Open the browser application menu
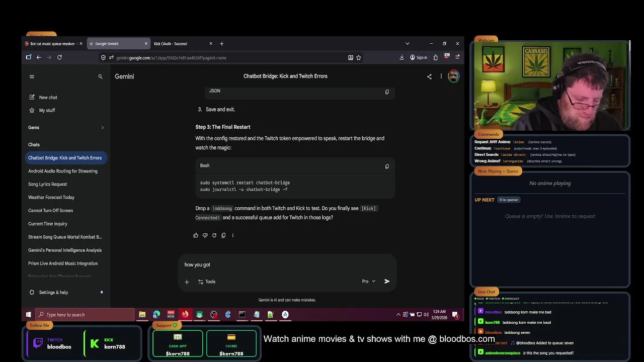 tap(457, 58)
